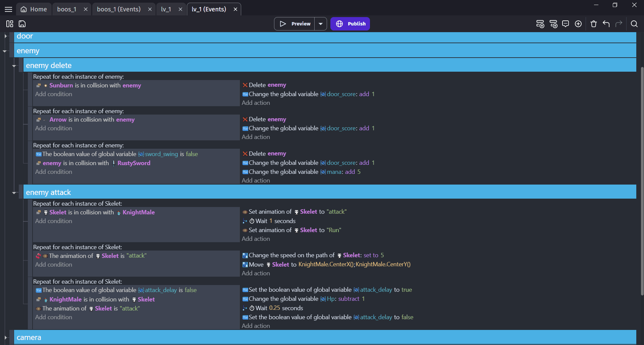
Task: Expand the "door" event group
Action: pyautogui.click(x=5, y=36)
